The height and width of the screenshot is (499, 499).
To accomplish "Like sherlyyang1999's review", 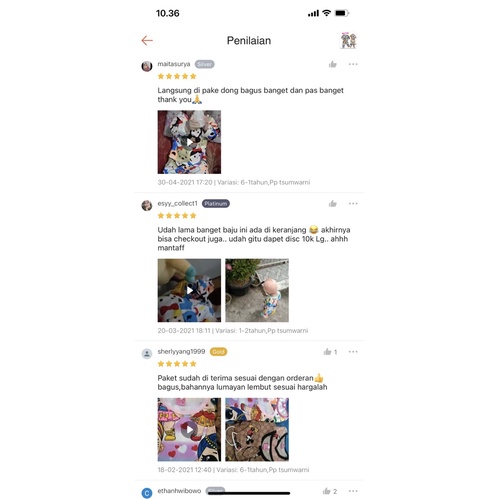I will point(330,352).
